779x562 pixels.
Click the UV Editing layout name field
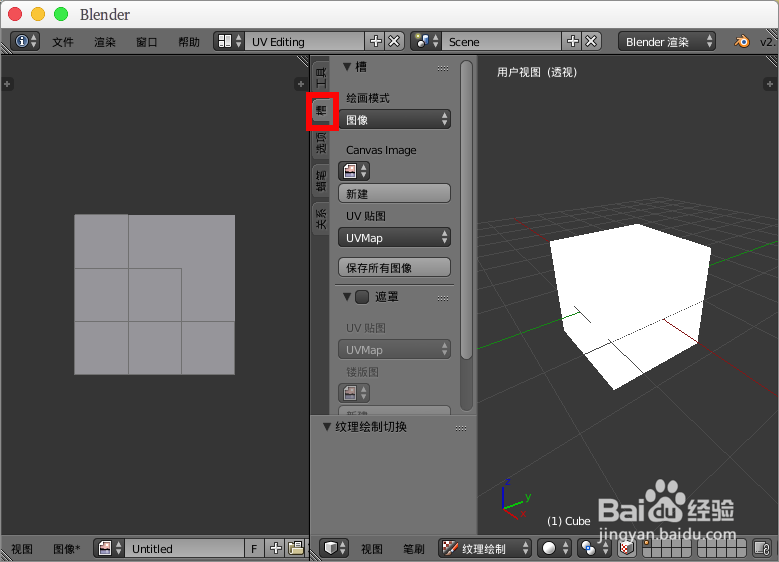[x=305, y=42]
